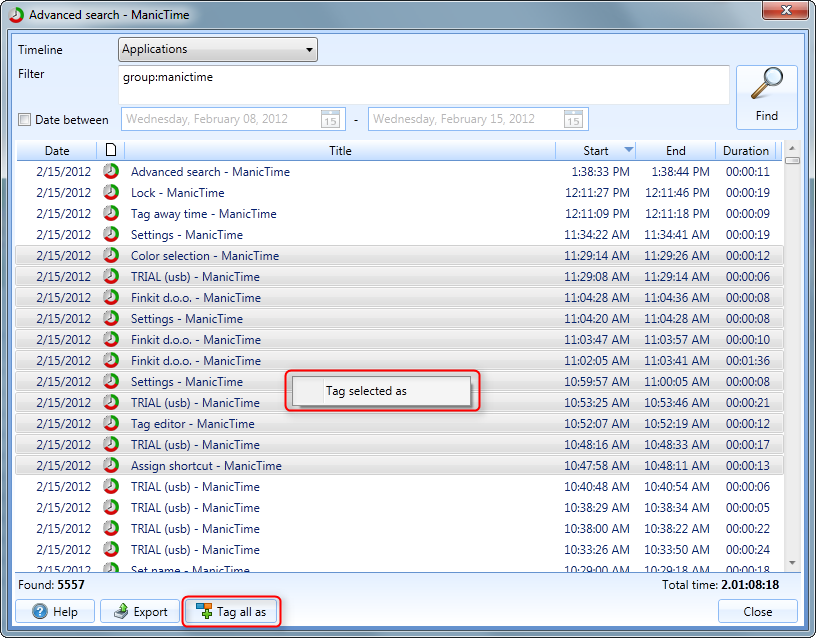Click the TRIAL (usb) icon starting 10:40:48 AM
The height and width of the screenshot is (638, 816).
pos(111,486)
